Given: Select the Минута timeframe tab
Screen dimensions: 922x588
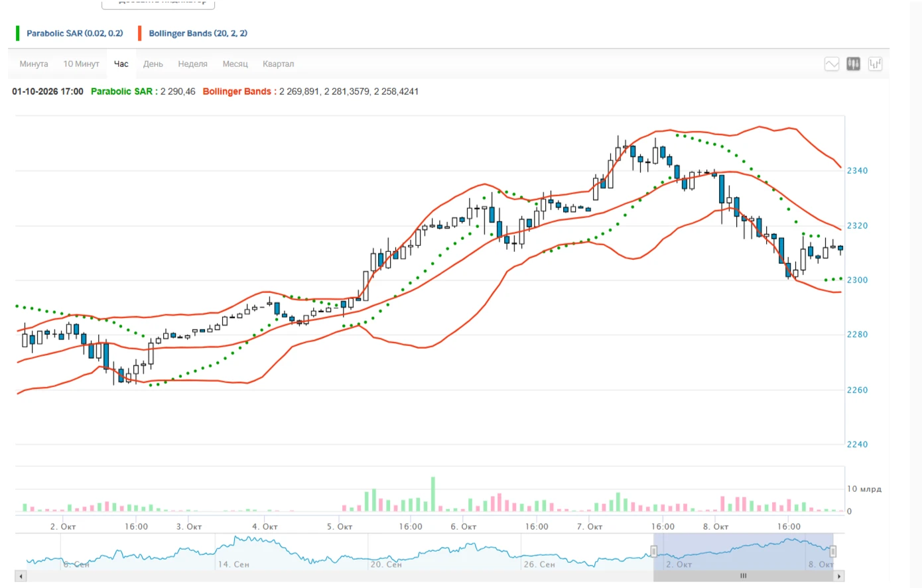Looking at the screenshot, I should 34,64.
